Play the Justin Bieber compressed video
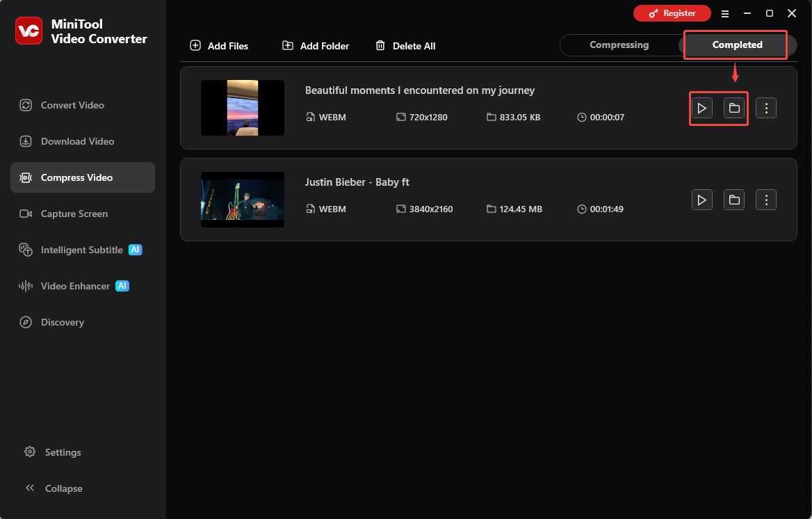 [x=701, y=200]
